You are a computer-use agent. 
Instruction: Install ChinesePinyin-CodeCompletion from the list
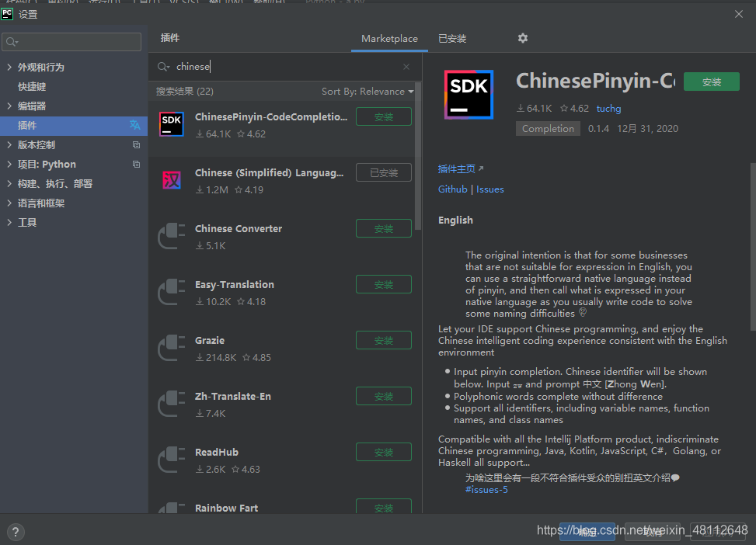coord(384,116)
